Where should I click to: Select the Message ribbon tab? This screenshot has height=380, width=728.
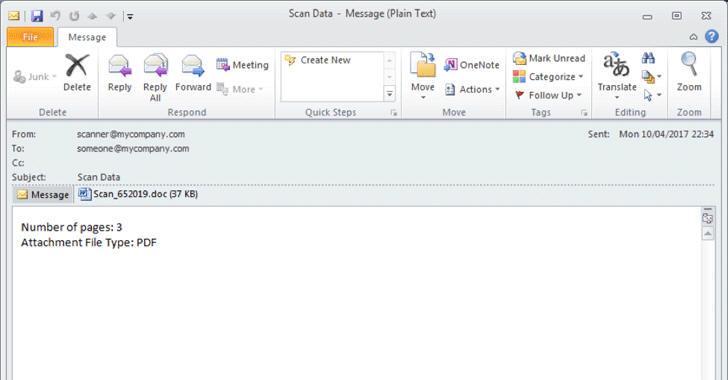(x=87, y=37)
